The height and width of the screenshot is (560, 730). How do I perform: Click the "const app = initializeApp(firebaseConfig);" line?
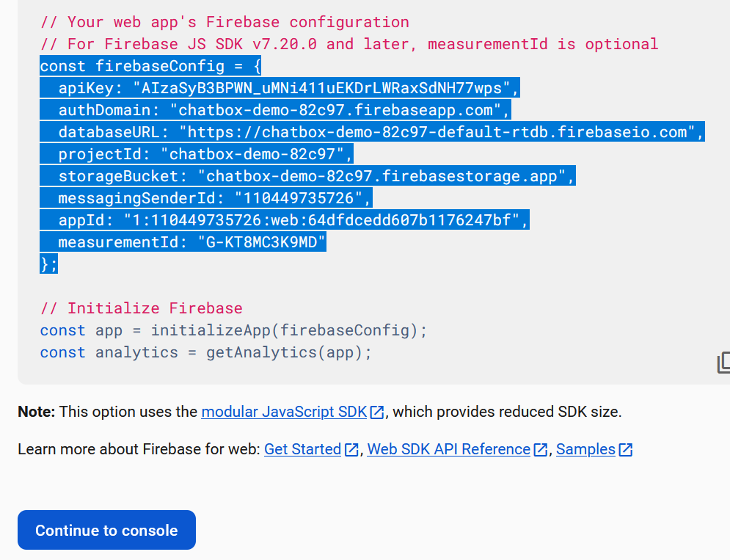(234, 330)
